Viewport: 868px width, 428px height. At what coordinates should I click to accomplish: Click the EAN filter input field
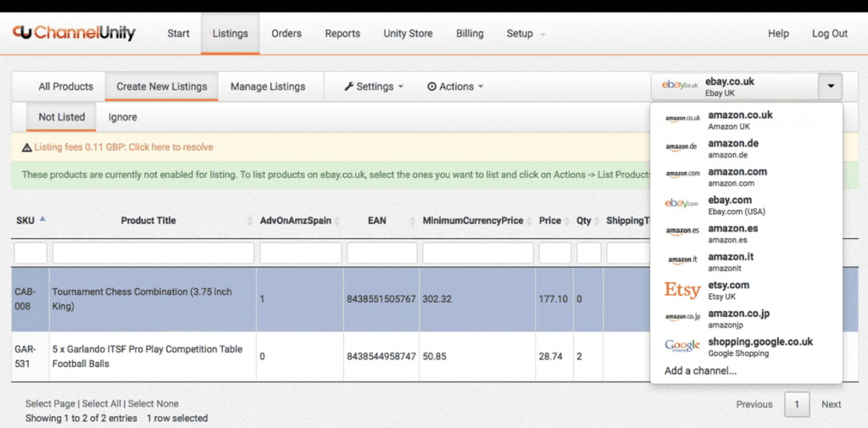click(x=382, y=253)
